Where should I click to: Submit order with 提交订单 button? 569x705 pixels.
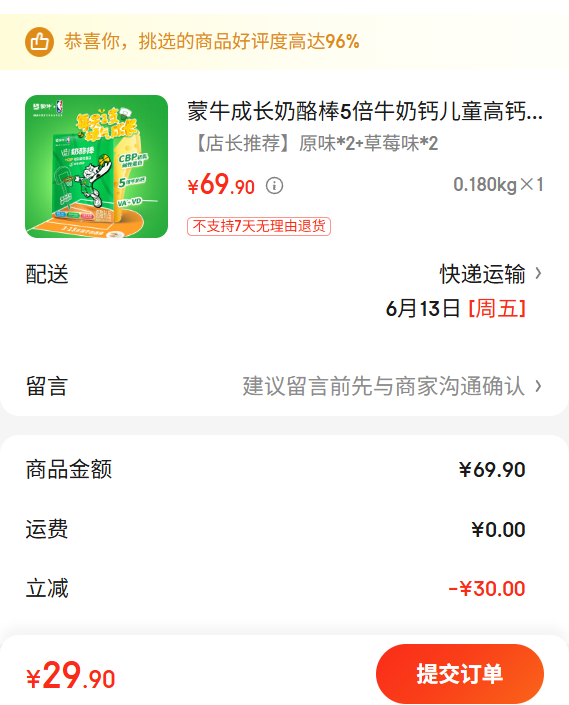coord(460,674)
